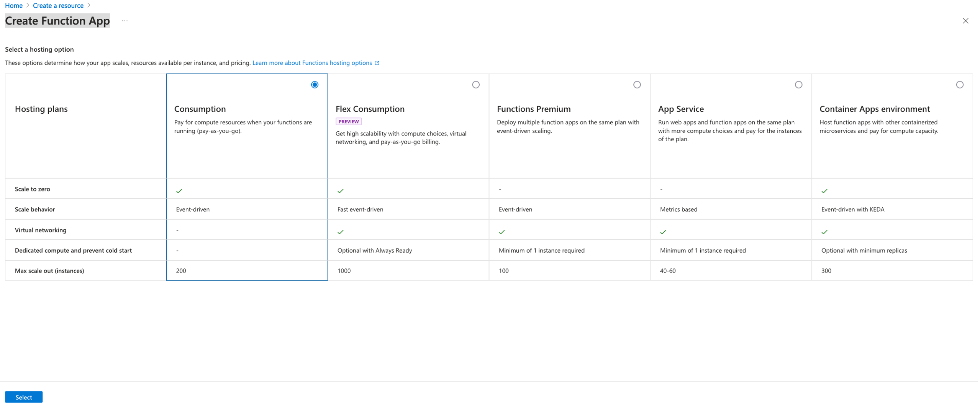The width and height of the screenshot is (980, 410).
Task: Click Flex Consumption virtual networking checkmark
Action: 340,232
